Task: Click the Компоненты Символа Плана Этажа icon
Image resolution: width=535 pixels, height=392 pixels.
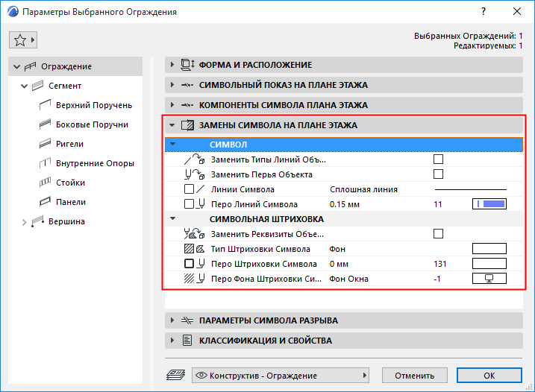Action: click(187, 105)
